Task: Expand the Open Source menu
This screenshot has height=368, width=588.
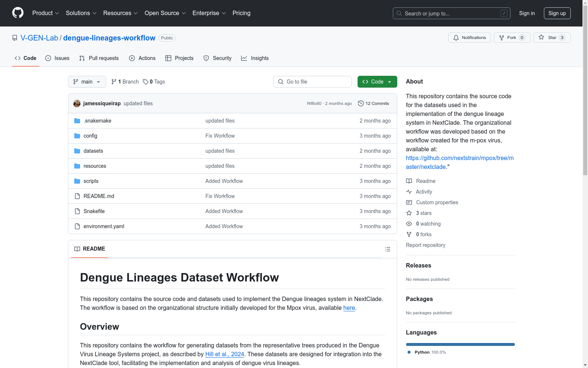Action: point(165,13)
